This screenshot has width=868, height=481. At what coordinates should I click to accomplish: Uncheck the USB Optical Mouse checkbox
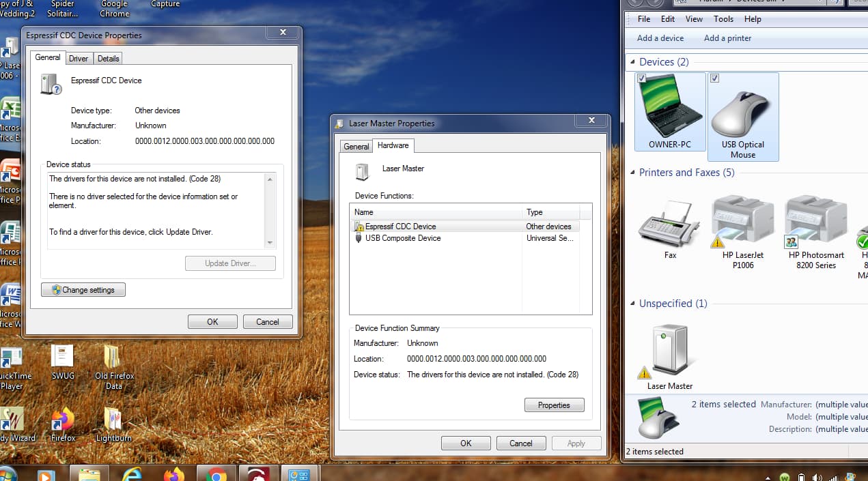(714, 78)
